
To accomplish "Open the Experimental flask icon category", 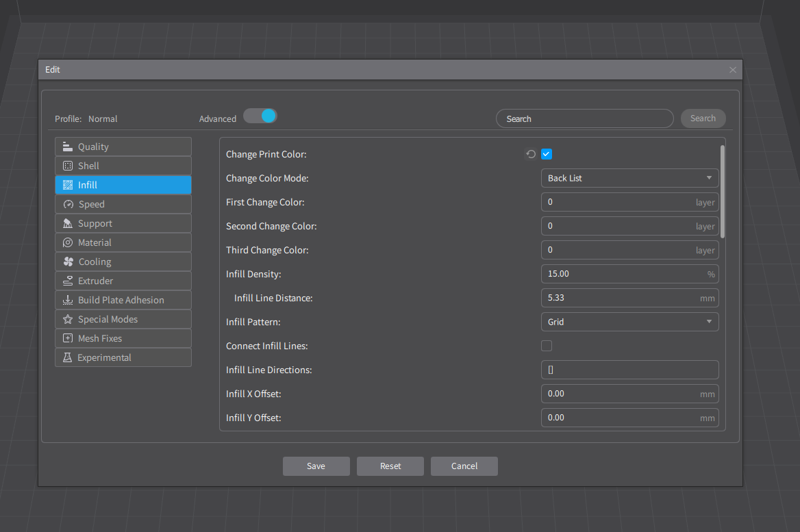I will click(x=67, y=357).
